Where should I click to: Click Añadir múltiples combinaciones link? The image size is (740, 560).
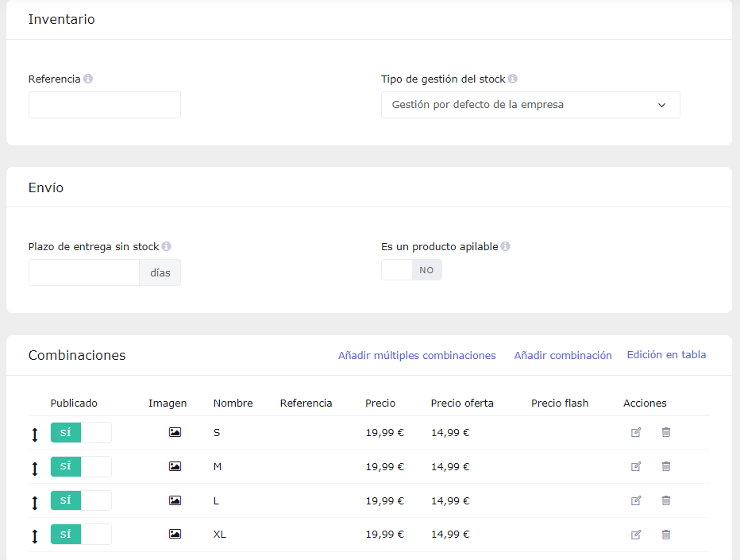pyautogui.click(x=417, y=356)
